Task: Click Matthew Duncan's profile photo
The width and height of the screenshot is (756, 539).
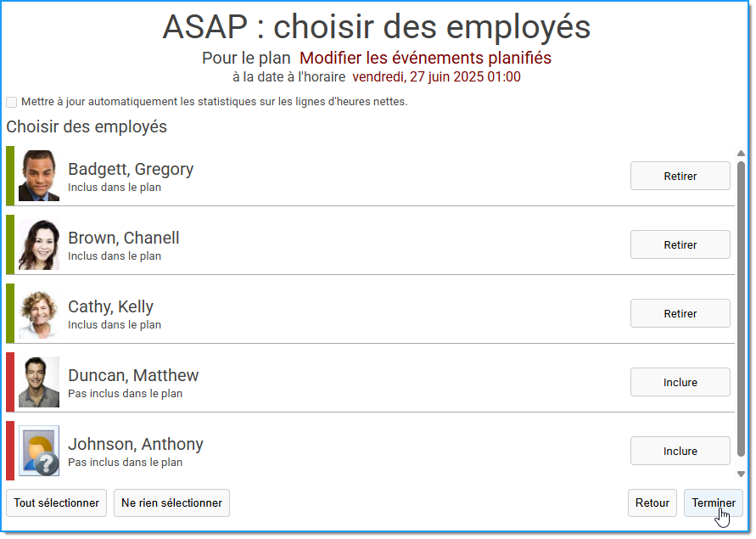Action: (x=38, y=382)
